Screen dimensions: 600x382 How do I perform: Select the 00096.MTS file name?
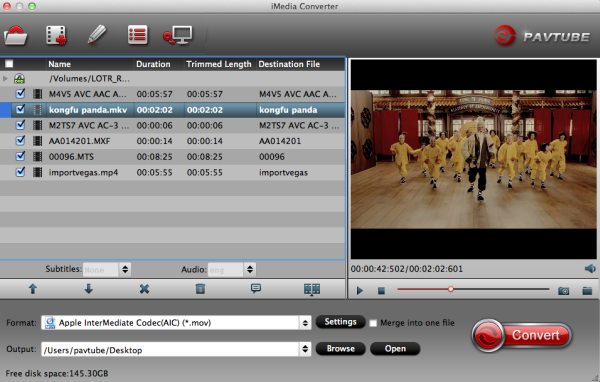click(71, 157)
